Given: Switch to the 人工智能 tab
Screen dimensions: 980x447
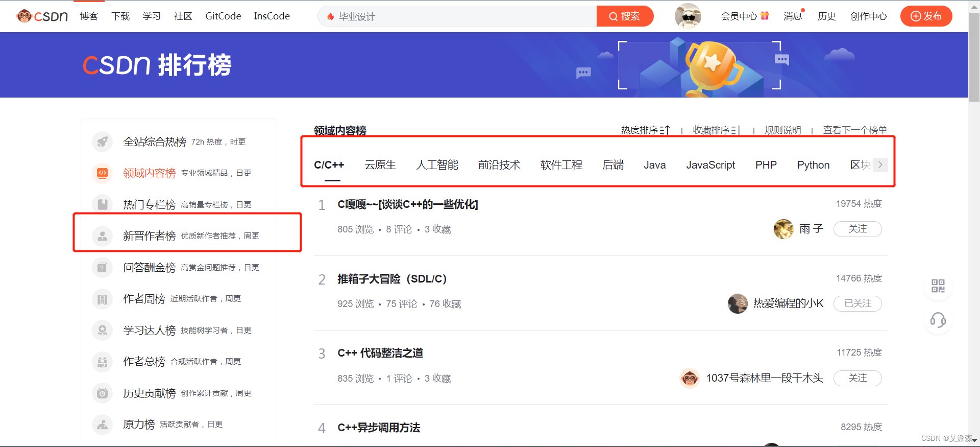Looking at the screenshot, I should click(437, 165).
